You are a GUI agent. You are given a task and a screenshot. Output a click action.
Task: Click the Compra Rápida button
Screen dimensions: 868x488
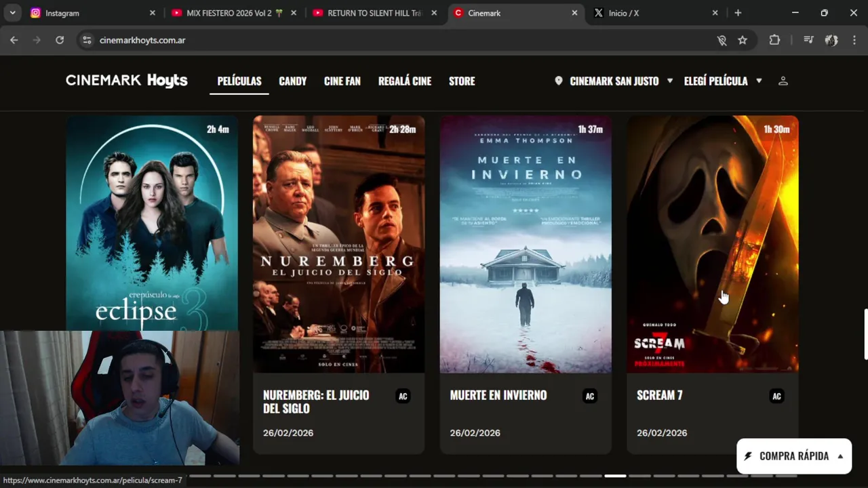[794, 456]
